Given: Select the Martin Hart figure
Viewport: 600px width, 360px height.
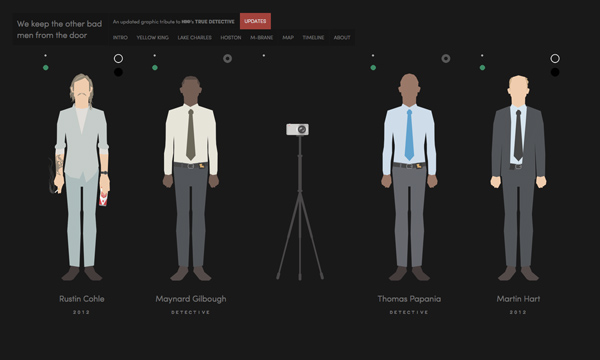Looking at the screenshot, I should [x=518, y=178].
